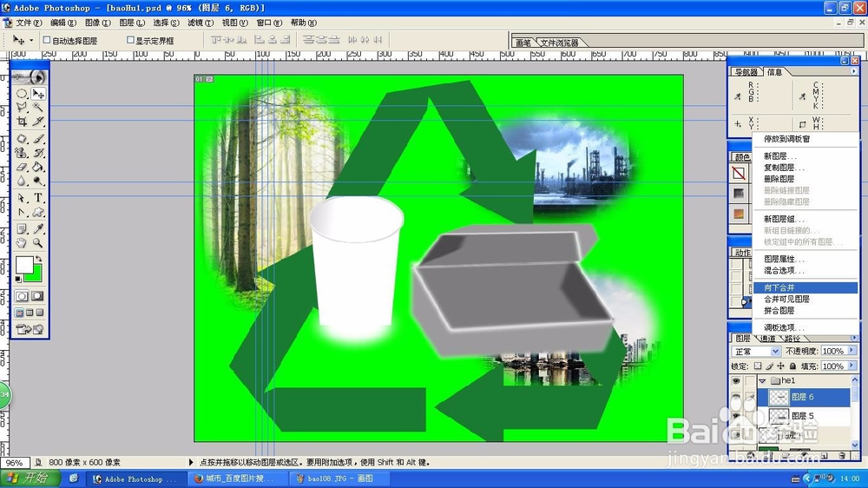Switch to the 文件浏览器 tab
Image resolution: width=868 pixels, height=488 pixels.
click(x=559, y=43)
